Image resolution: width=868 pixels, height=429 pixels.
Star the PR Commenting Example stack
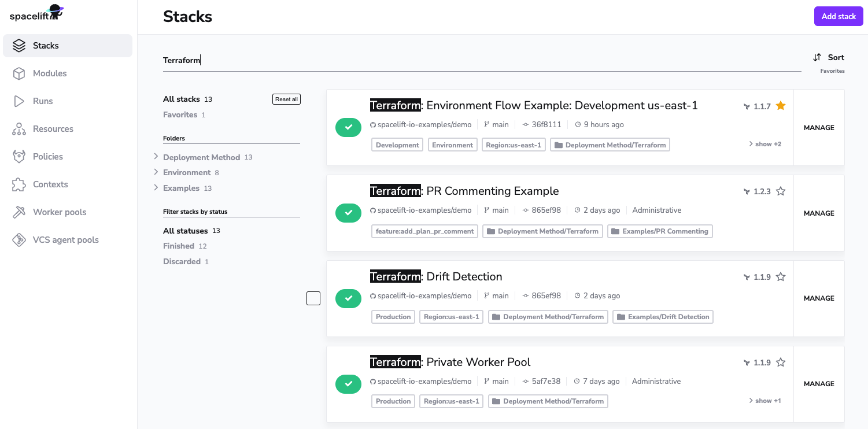pyautogui.click(x=781, y=191)
